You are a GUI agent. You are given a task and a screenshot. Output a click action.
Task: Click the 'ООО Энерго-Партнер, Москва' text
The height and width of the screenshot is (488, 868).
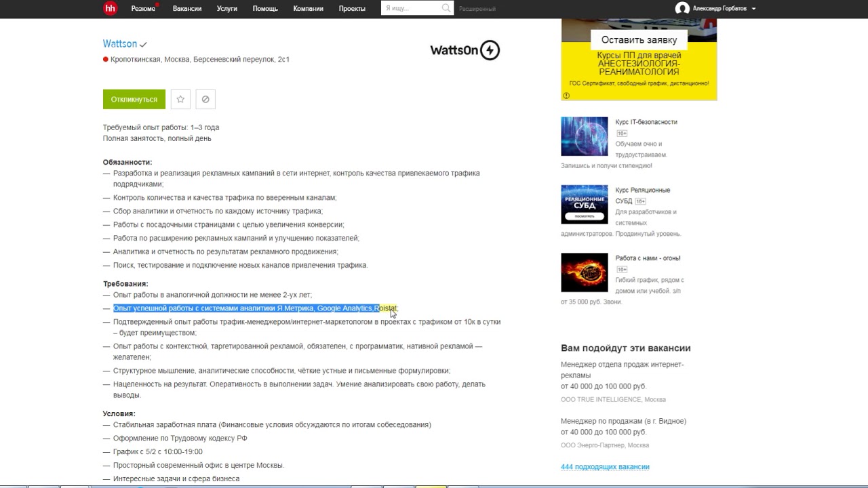[605, 445]
